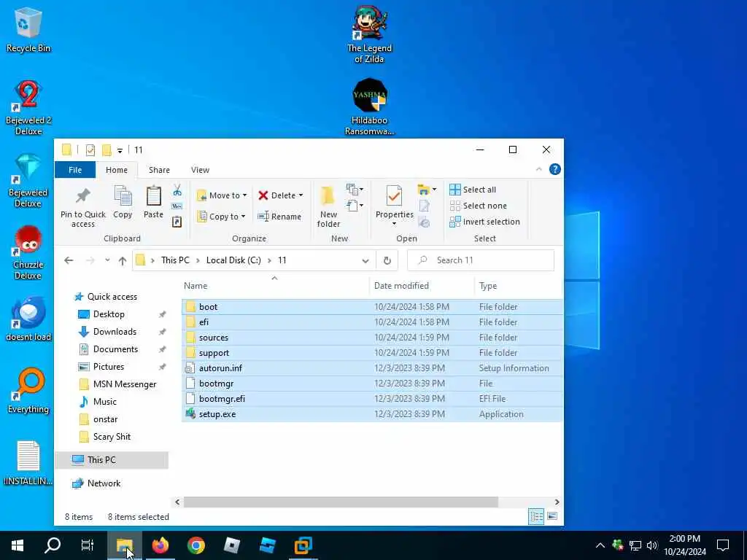Click the Refresh button by address bar
747x560 pixels.
387,260
